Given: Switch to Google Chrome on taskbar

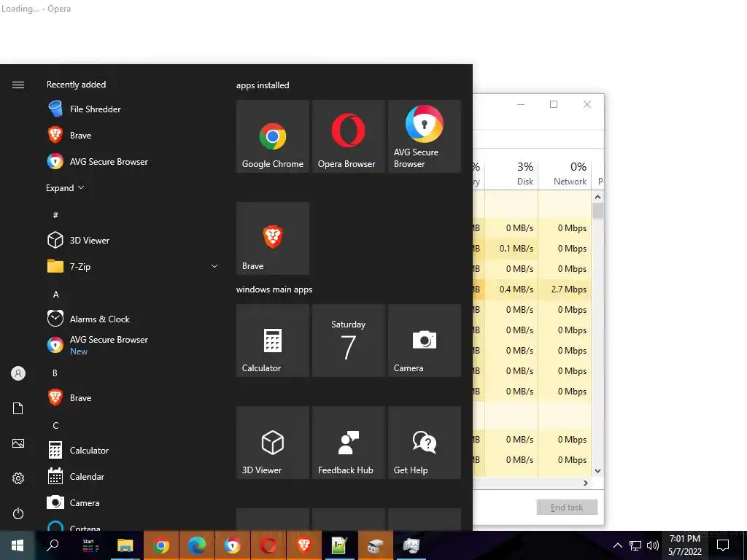Looking at the screenshot, I should click(161, 545).
